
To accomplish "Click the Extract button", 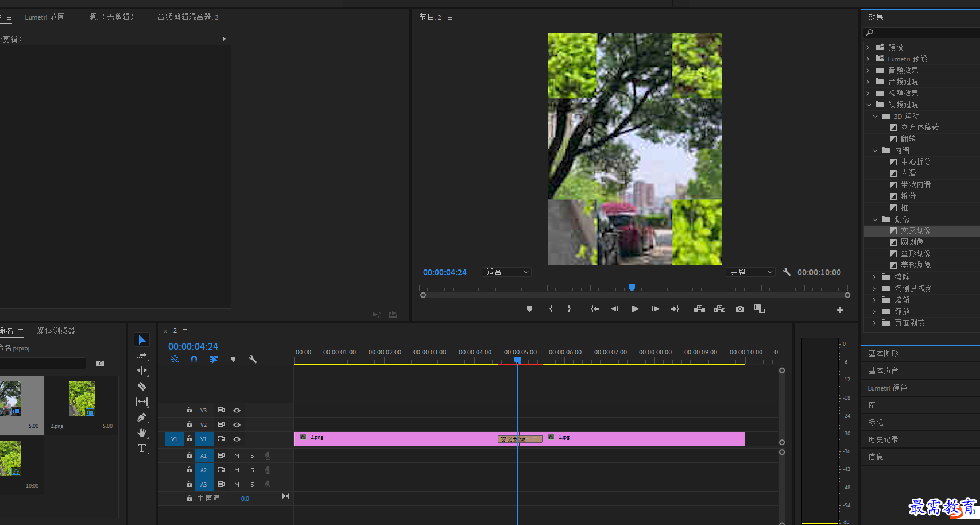I will tap(719, 309).
